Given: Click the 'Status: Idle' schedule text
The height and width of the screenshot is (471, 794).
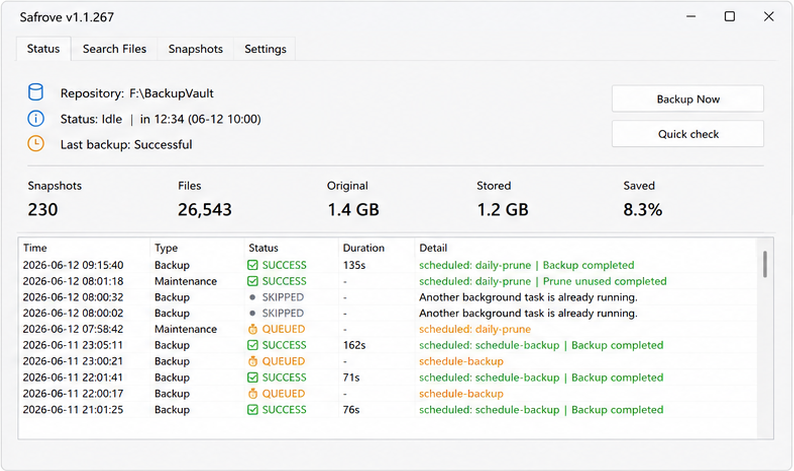Looking at the screenshot, I should click(x=161, y=119).
